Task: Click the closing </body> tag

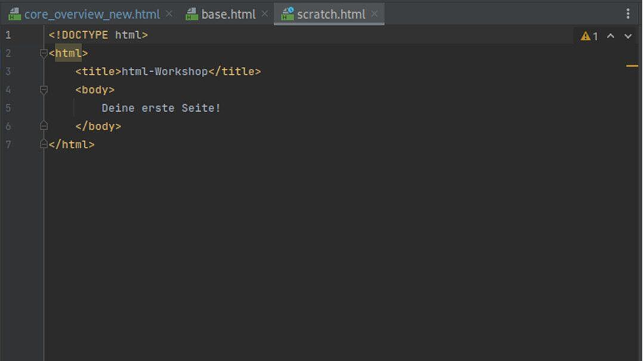Action: coord(98,126)
